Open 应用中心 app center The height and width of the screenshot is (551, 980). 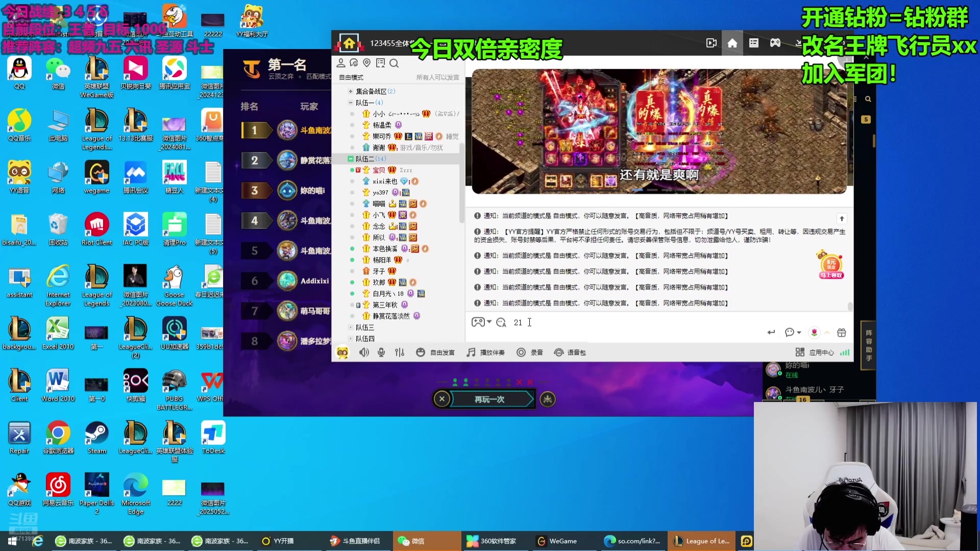coord(815,353)
